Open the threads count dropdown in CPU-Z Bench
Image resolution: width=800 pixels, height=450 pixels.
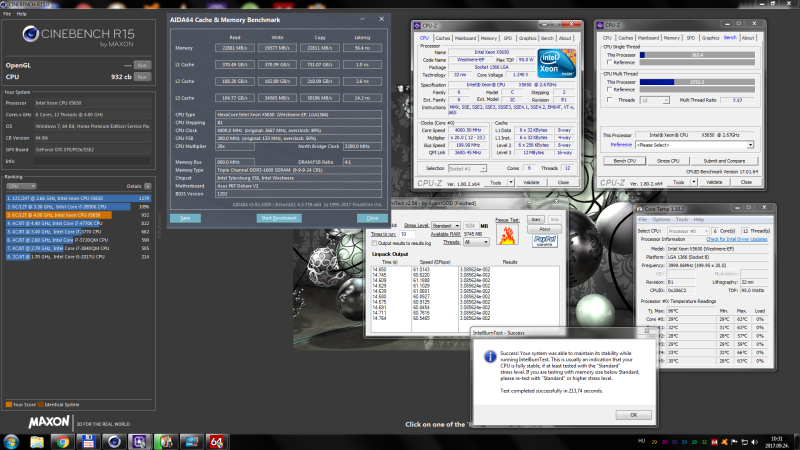pos(654,101)
